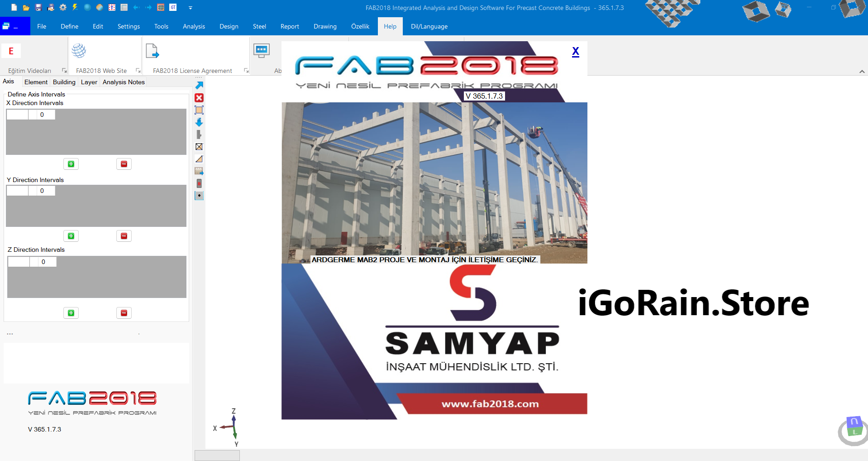Open the Analysis menu
Viewport: 868px width, 461px height.
pyautogui.click(x=194, y=26)
